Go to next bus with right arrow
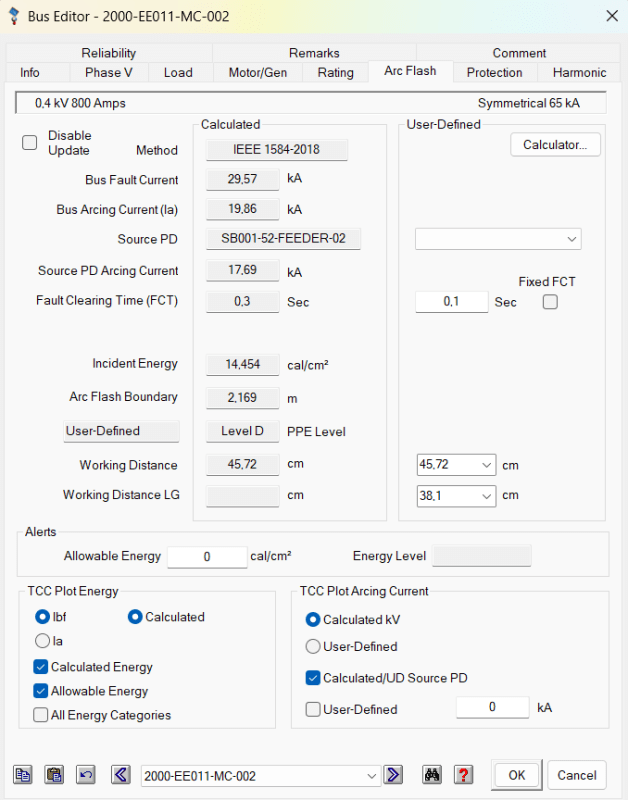Viewport: 628px width, 800px height. coord(393,775)
